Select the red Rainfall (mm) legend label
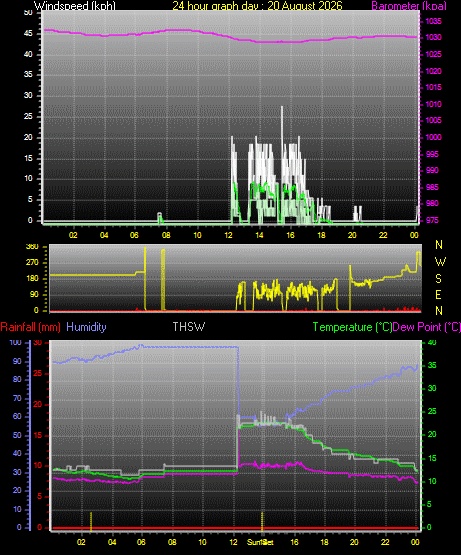Image resolution: width=461 pixels, height=555 pixels. [30, 327]
